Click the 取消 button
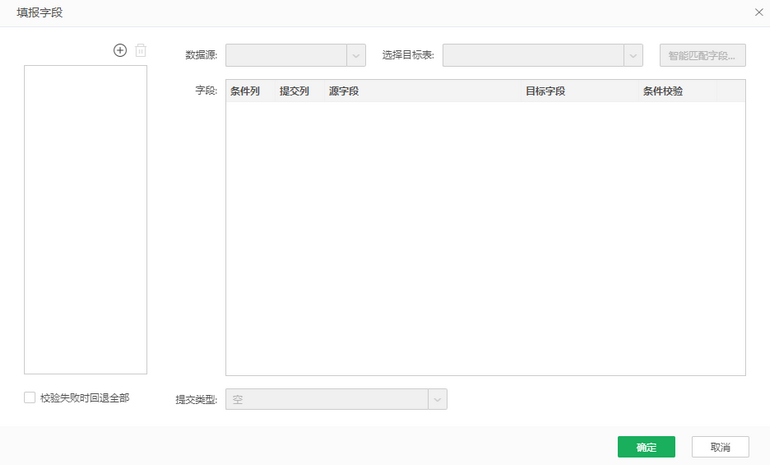The image size is (770, 465). coord(720,447)
